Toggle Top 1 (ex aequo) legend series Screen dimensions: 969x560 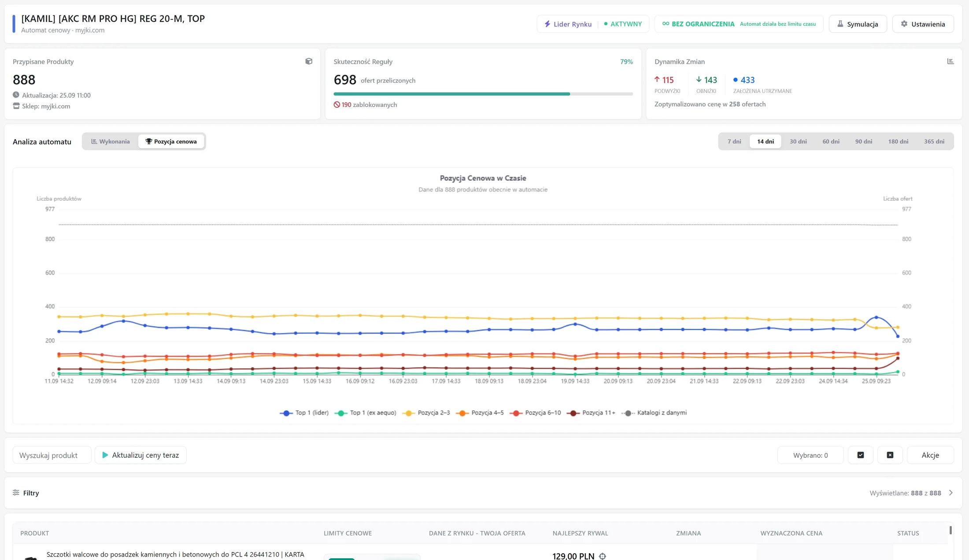click(x=365, y=413)
